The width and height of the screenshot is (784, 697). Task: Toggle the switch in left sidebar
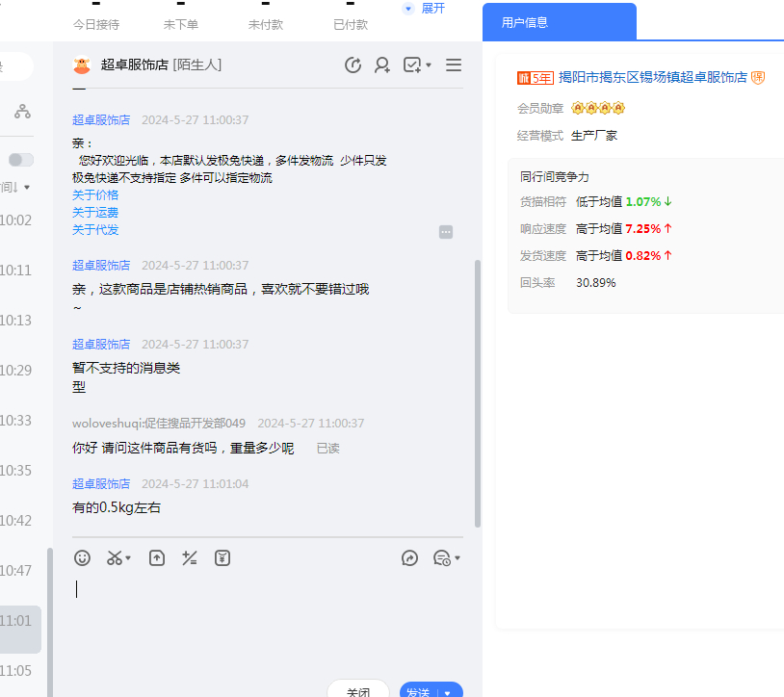pos(20,160)
